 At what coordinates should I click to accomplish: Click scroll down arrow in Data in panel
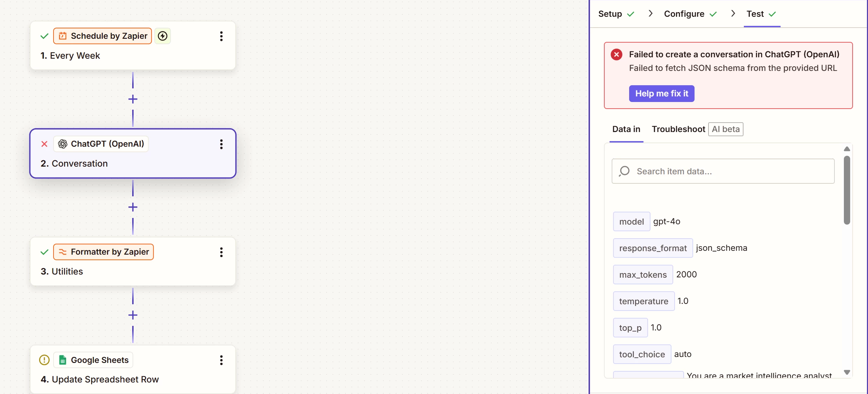(847, 372)
